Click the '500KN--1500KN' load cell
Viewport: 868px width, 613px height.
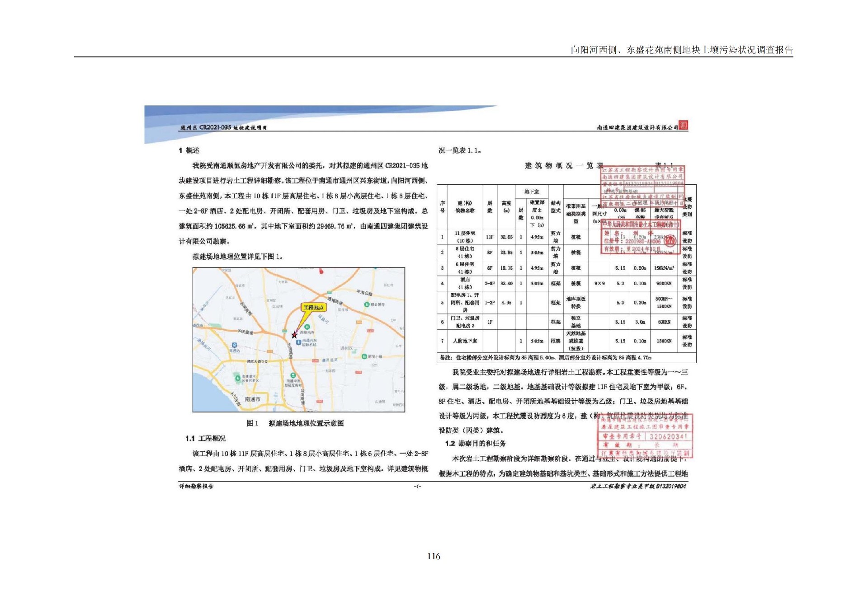coord(664,303)
